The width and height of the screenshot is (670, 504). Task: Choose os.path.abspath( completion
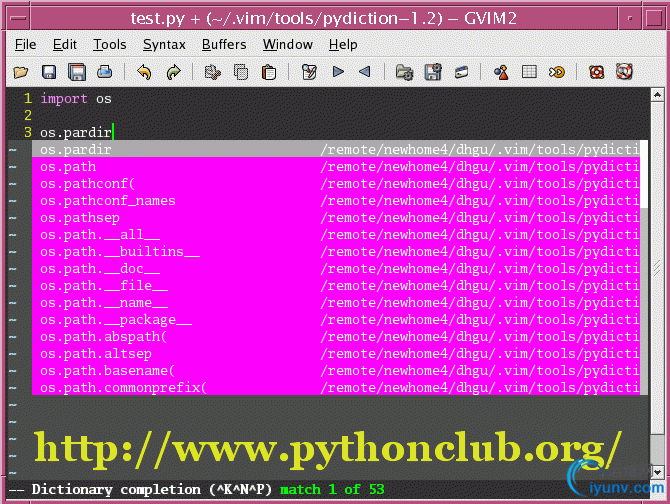(336, 337)
